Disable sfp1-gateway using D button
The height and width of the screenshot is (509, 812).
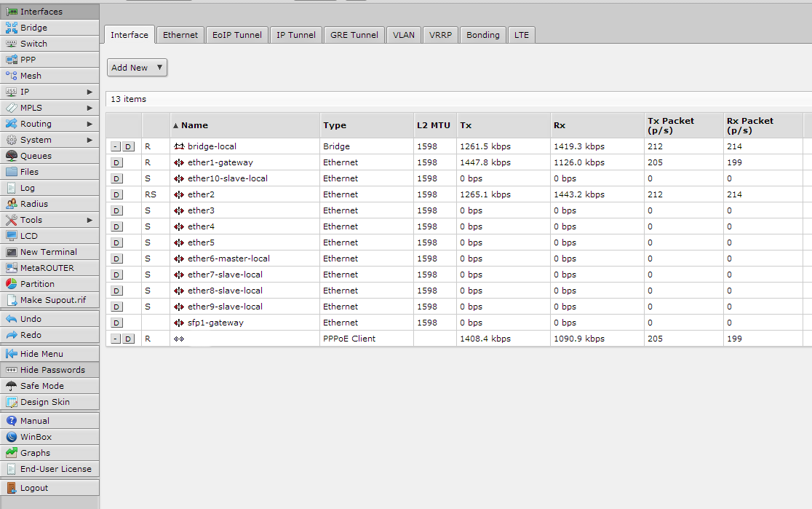117,323
